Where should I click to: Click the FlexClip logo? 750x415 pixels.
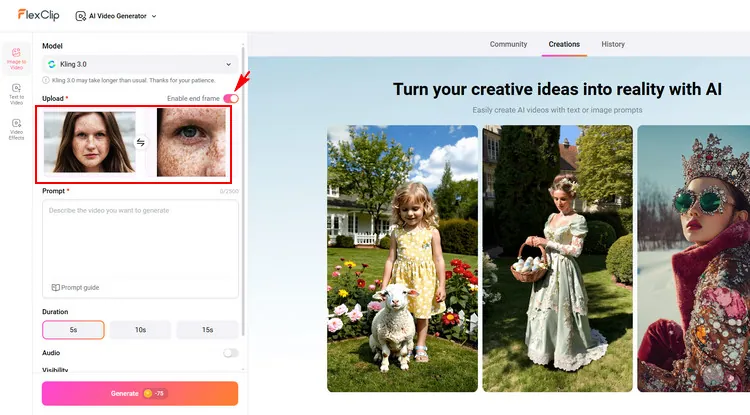tap(38, 15)
